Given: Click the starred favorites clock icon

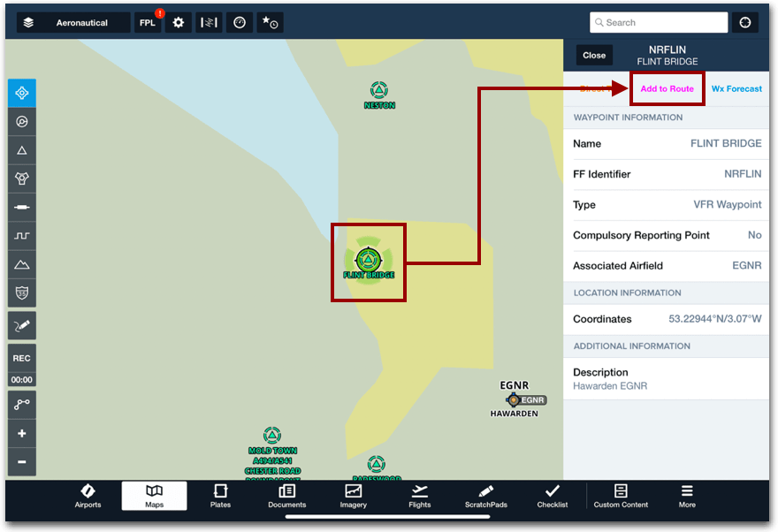Looking at the screenshot, I should [270, 22].
